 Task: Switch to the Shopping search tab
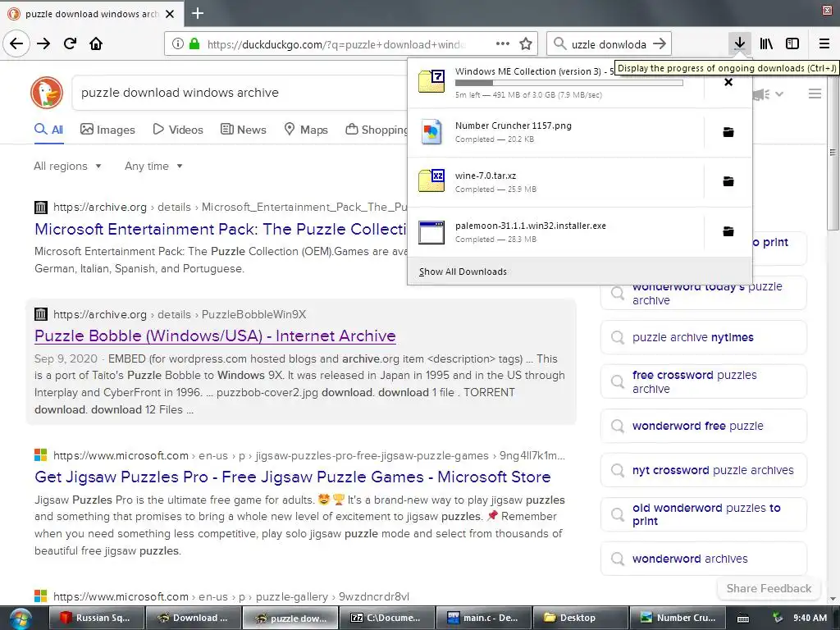(377, 130)
